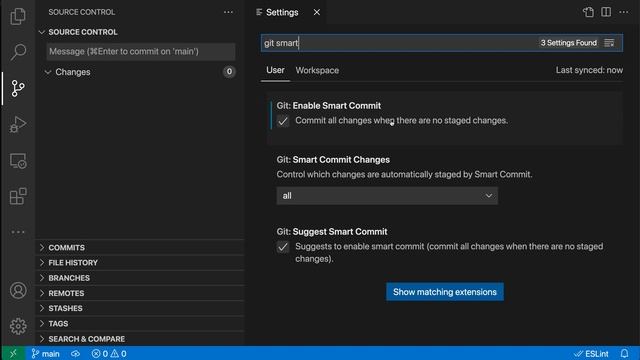Open the Manage gear icon
Viewport: 640px width, 360px height.
[x=18, y=326]
